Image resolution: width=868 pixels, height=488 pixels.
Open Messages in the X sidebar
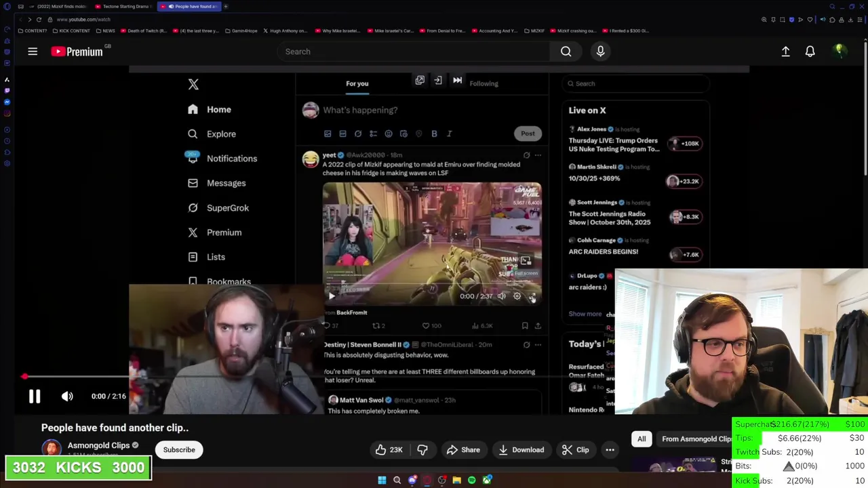(x=216, y=183)
